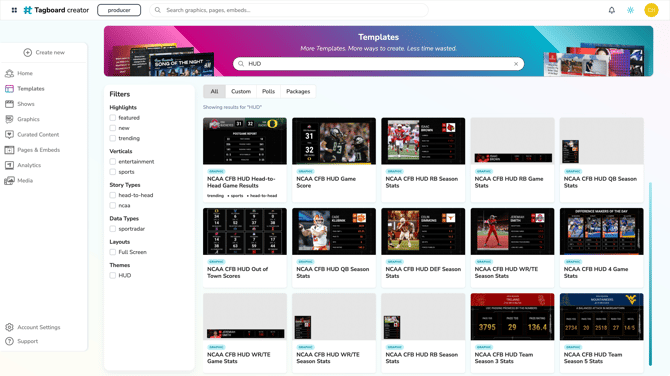
Task: Open Support help icon
Action: coord(9,341)
